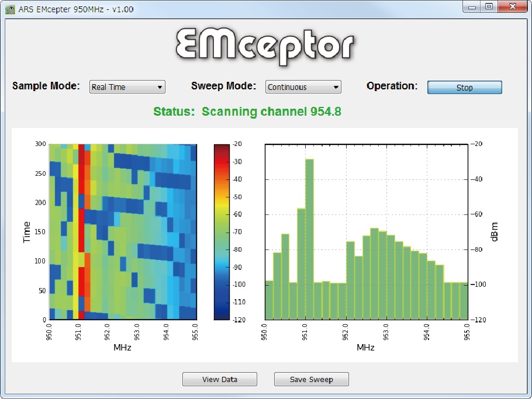532x399 pixels.
Task: Maximize the EMcepter window
Action: (489, 7)
